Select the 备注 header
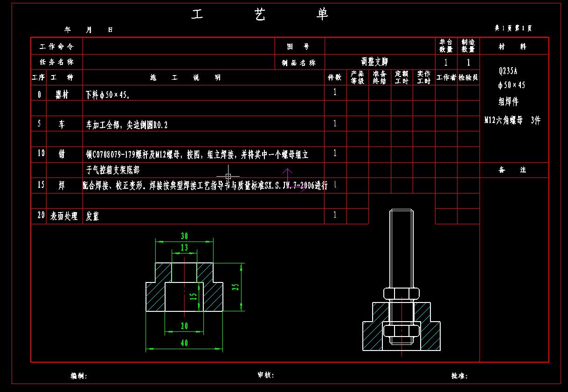This screenshot has height=392, width=568. point(513,170)
